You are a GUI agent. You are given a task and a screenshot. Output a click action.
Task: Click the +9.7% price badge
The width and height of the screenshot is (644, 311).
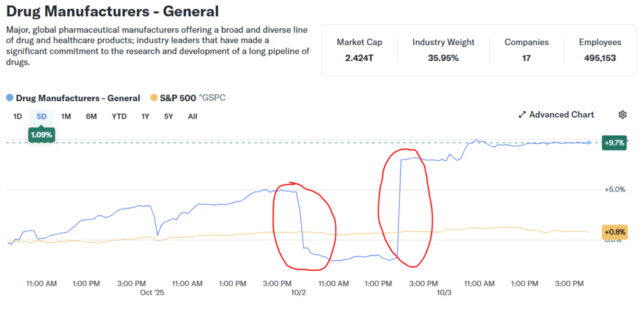pos(614,143)
